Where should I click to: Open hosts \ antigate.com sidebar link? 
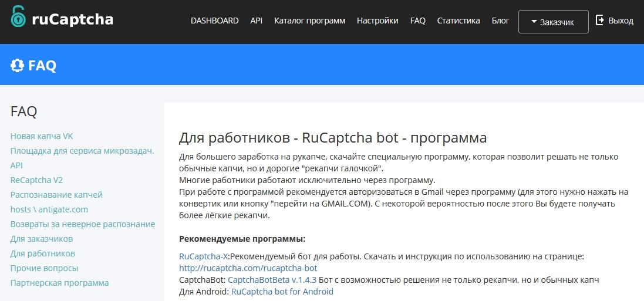pos(49,209)
